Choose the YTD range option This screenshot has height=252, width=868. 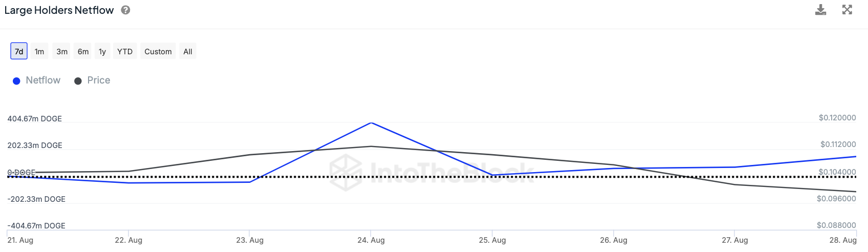125,51
